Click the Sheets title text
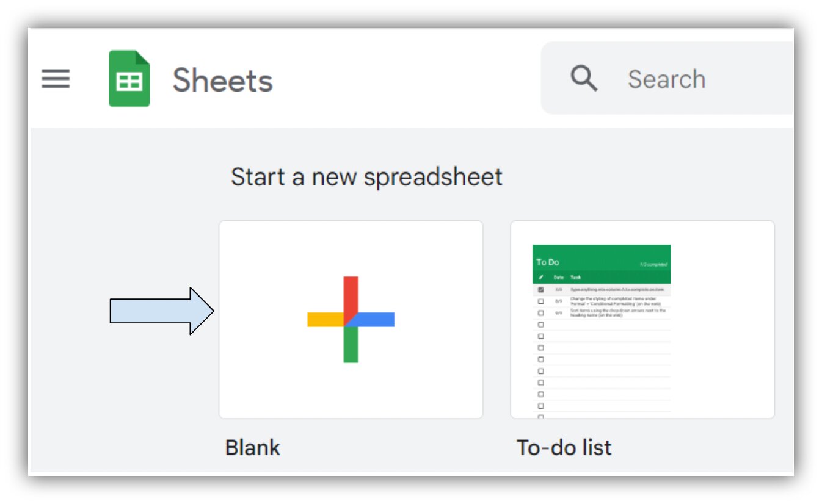This screenshot has height=504, width=822. (222, 81)
